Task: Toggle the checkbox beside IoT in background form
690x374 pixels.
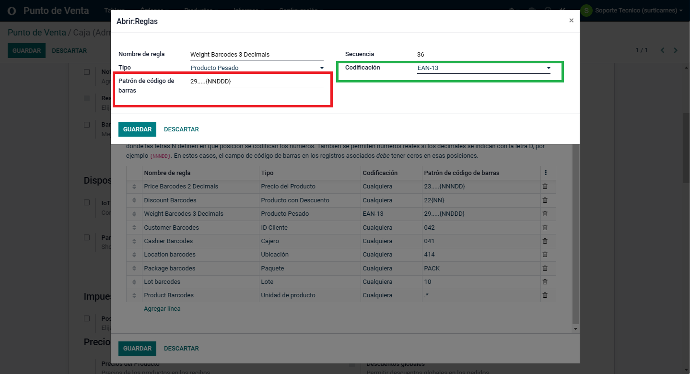Action: click(87, 203)
